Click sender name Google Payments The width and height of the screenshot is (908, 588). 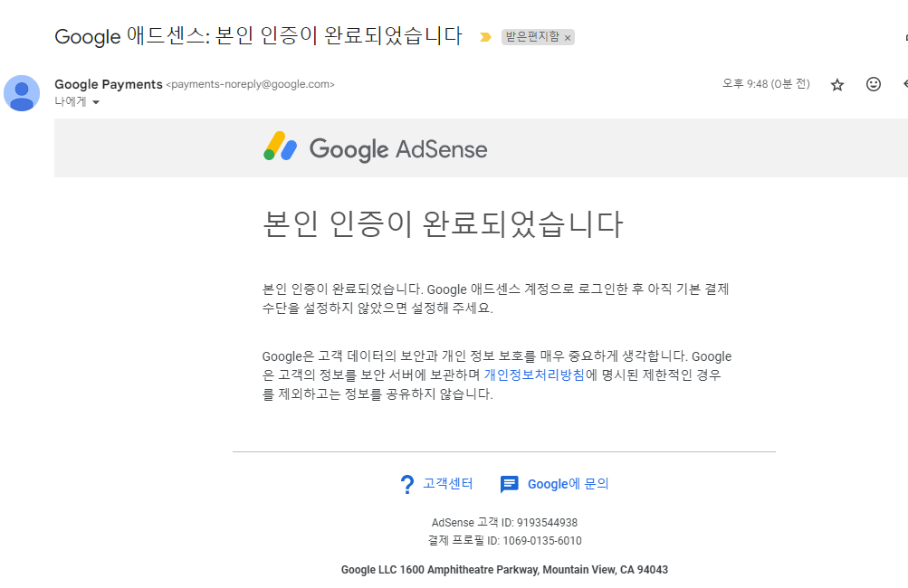click(x=109, y=84)
